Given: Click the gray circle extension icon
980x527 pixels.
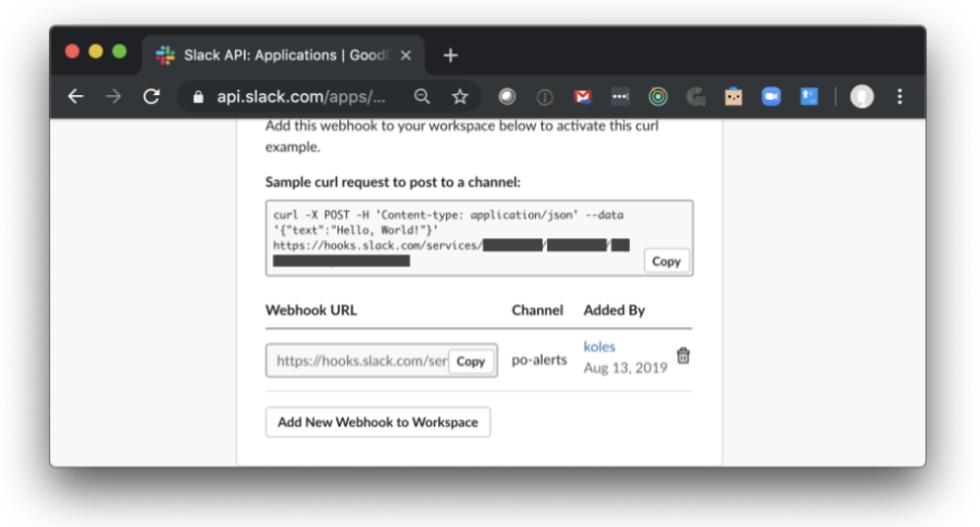Looking at the screenshot, I should [x=507, y=97].
